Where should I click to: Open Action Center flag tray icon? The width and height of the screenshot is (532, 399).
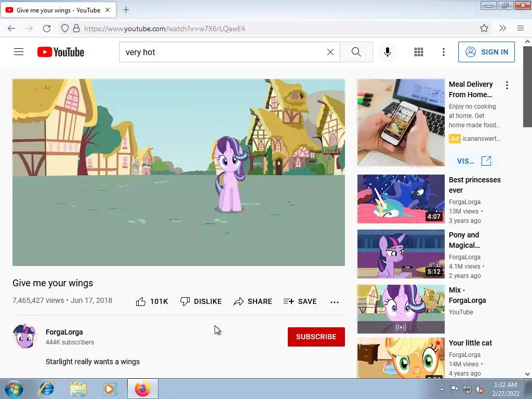click(454, 389)
